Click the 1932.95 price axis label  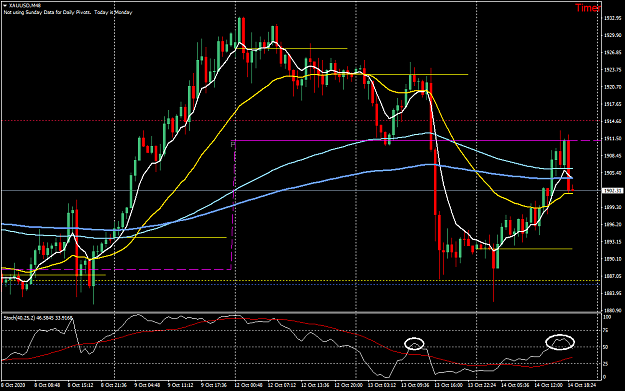[x=613, y=18]
